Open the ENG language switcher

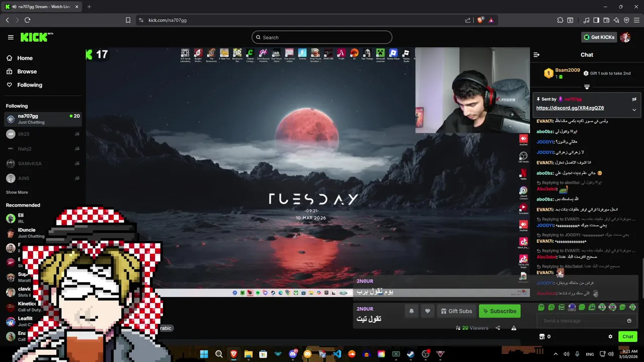[590, 354]
